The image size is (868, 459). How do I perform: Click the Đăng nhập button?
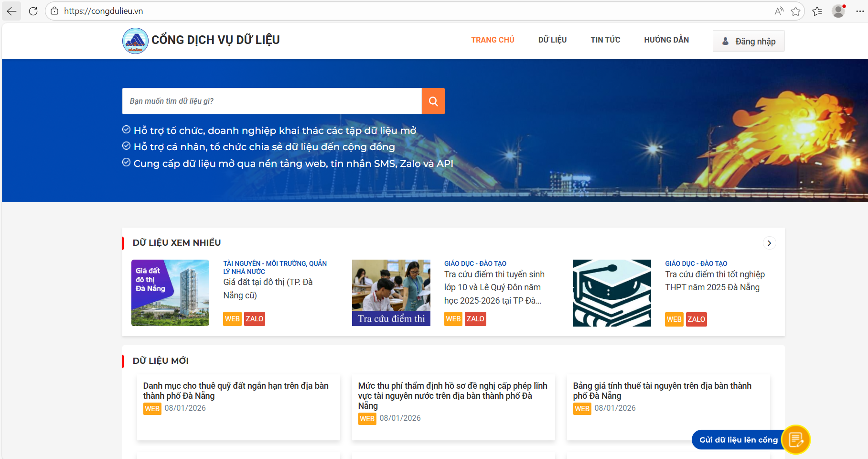(748, 41)
